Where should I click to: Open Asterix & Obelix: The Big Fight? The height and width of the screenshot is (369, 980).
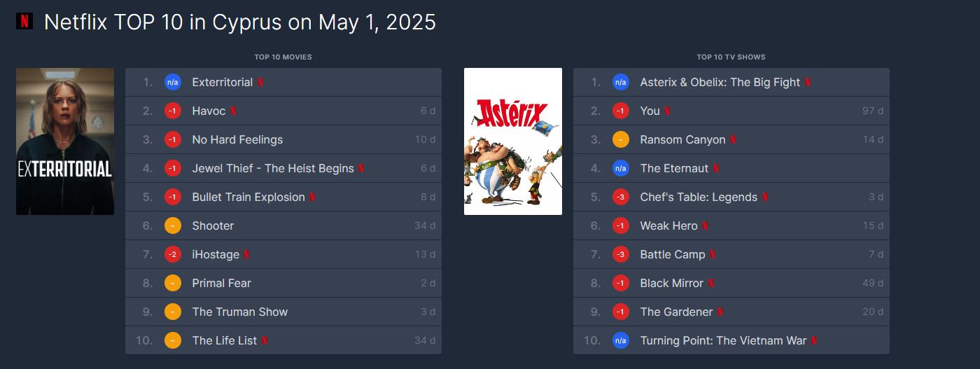[720, 82]
